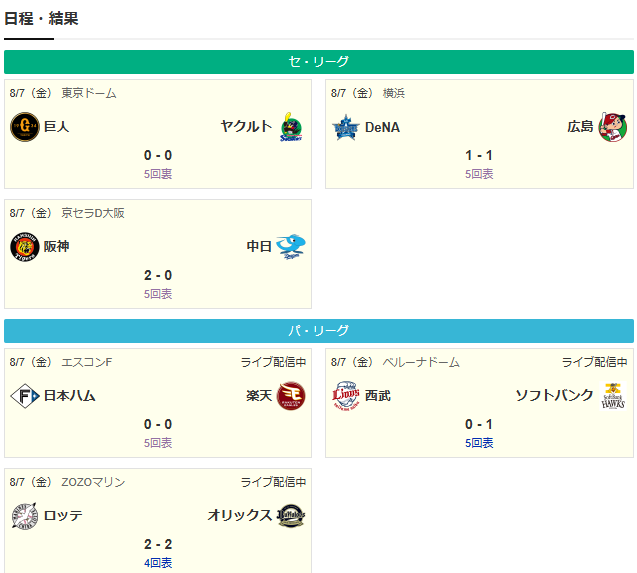Screen dimensions: 637x573
Task: Open the 4回表 link for ロッテ vs オリックス
Action: [x=158, y=563]
